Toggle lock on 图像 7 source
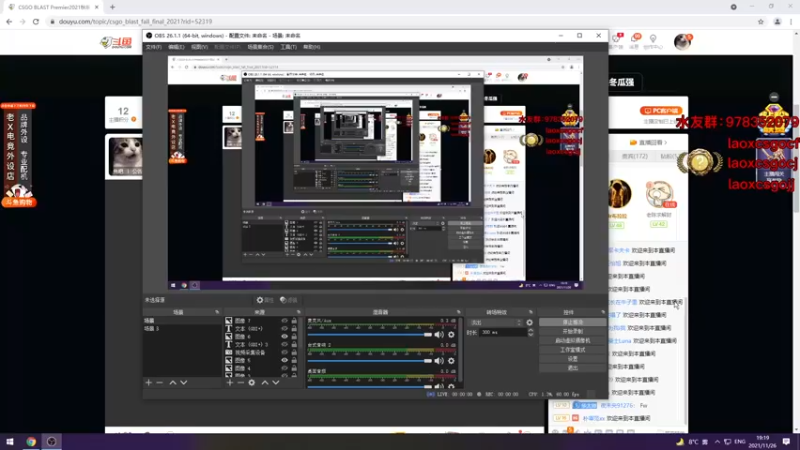The width and height of the screenshot is (800, 450). click(x=294, y=321)
